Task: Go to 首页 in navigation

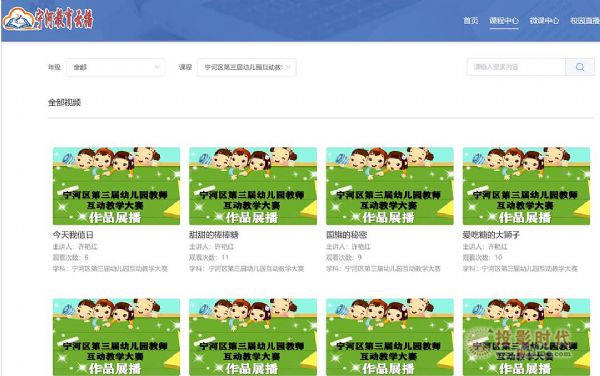Action: (x=471, y=21)
